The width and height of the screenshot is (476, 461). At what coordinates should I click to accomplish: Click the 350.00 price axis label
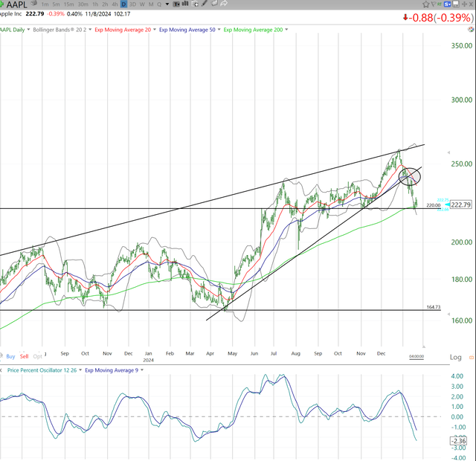(x=462, y=46)
